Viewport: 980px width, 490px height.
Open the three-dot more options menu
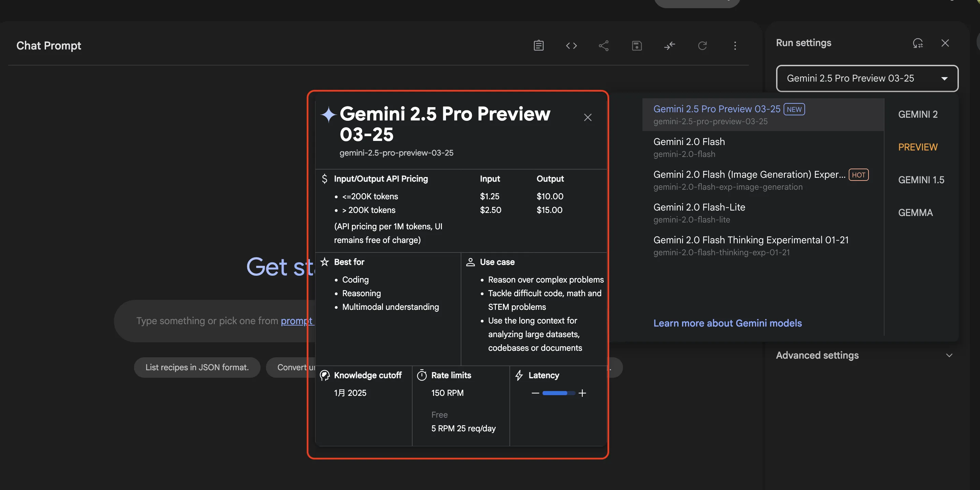point(735,46)
